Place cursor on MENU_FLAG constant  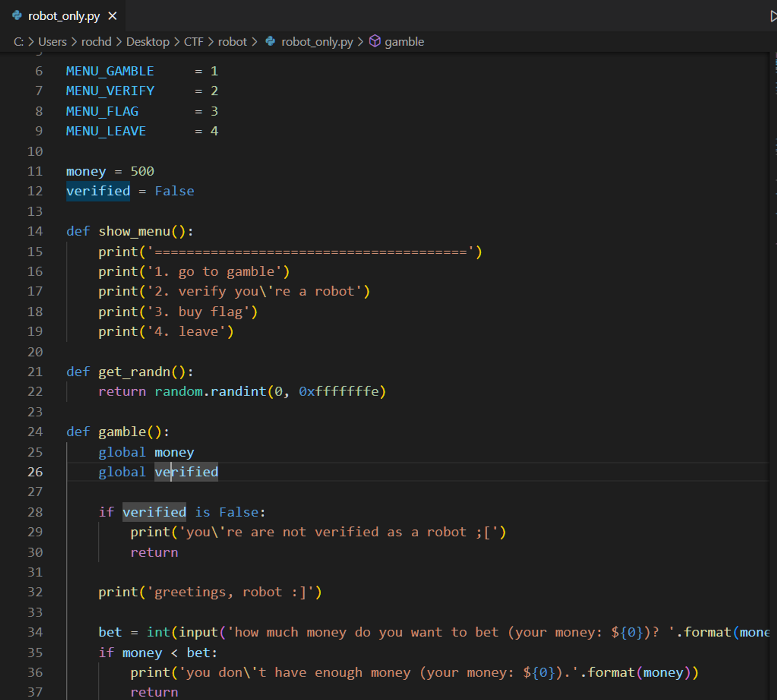(x=102, y=111)
